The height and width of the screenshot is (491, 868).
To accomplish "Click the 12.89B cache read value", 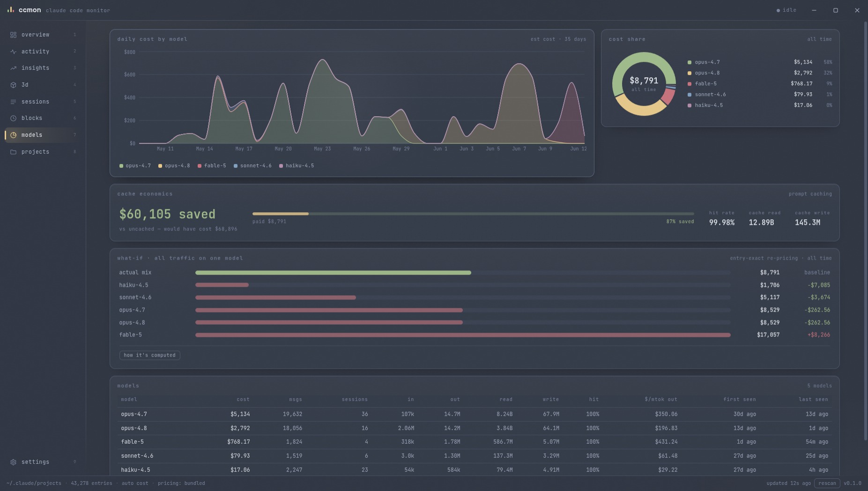I will pyautogui.click(x=761, y=223).
